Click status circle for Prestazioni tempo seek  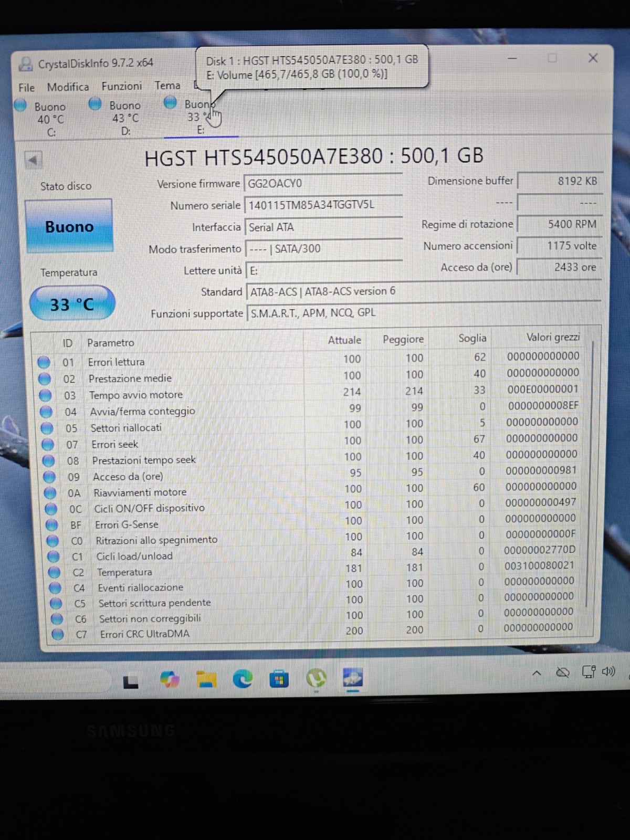tap(49, 460)
